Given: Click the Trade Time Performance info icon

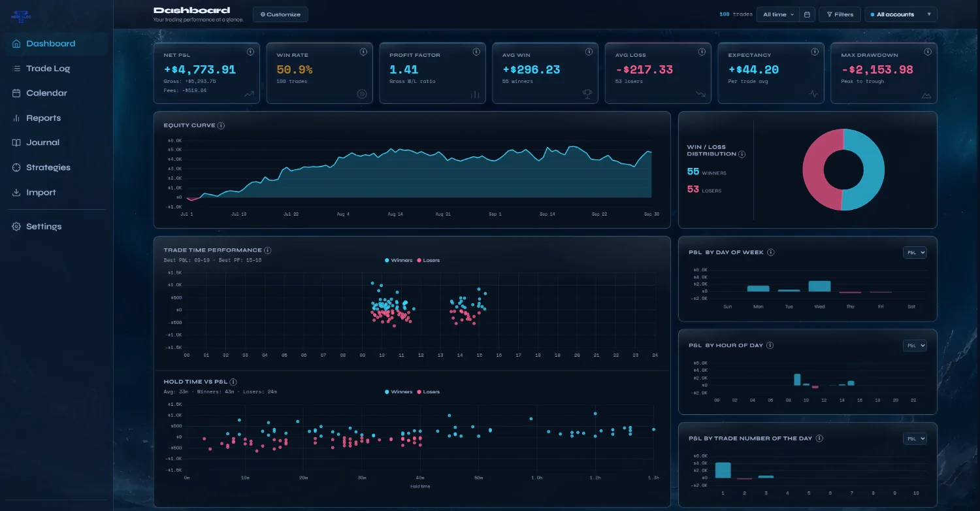Looking at the screenshot, I should click(268, 250).
